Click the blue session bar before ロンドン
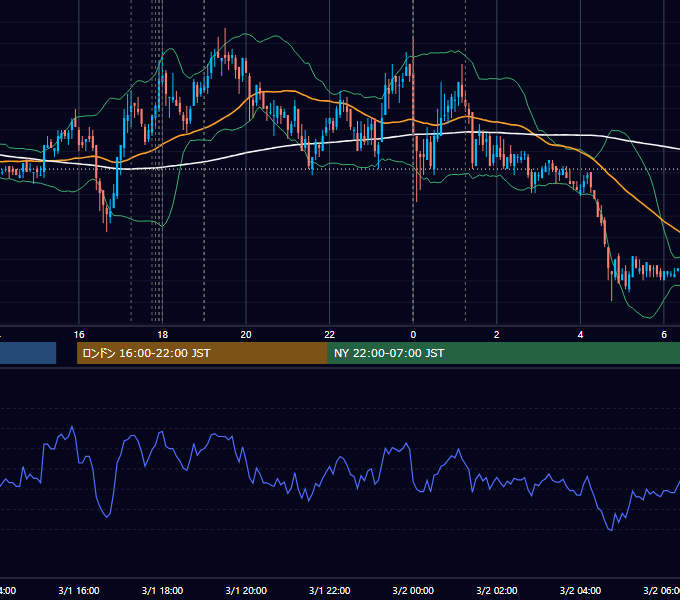680x600 pixels. click(x=28, y=353)
